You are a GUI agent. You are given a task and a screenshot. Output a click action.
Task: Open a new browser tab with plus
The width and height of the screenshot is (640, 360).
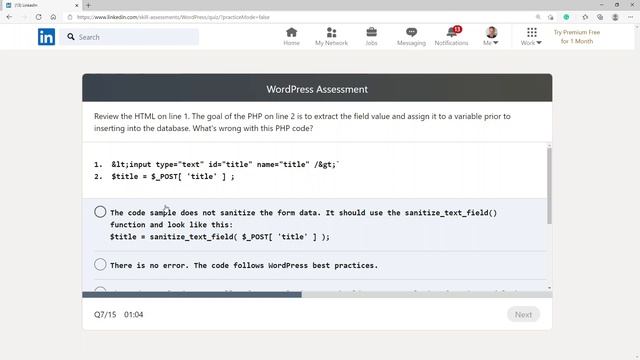click(88, 5)
